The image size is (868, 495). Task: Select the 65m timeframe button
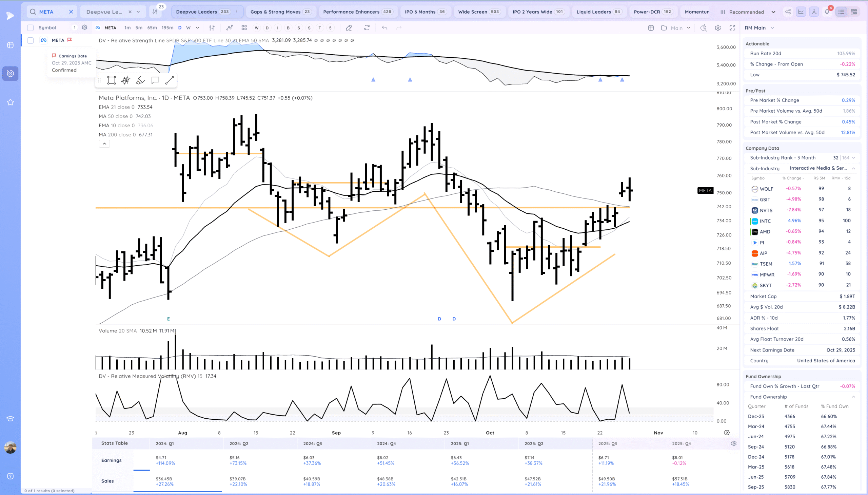click(x=152, y=28)
